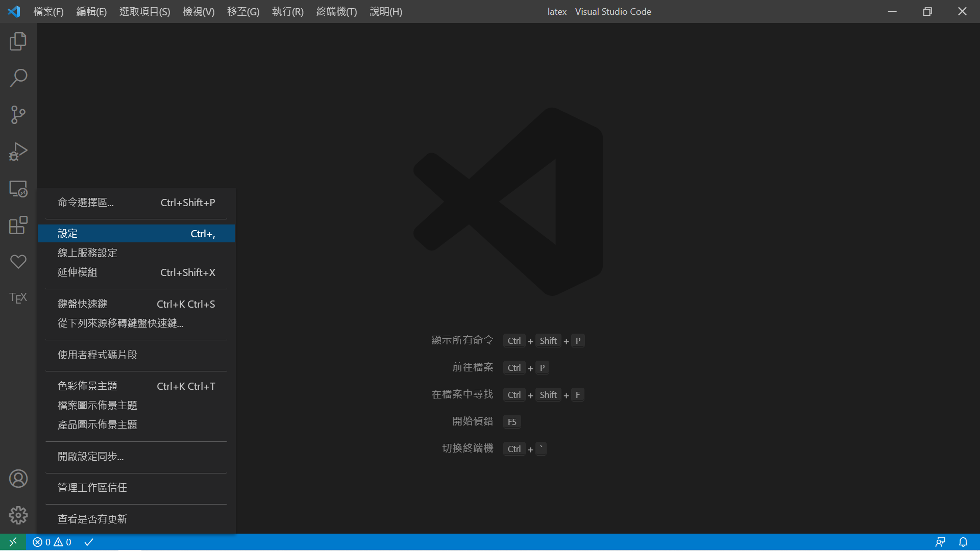Open the 檔案(F) menu

[x=48, y=11]
